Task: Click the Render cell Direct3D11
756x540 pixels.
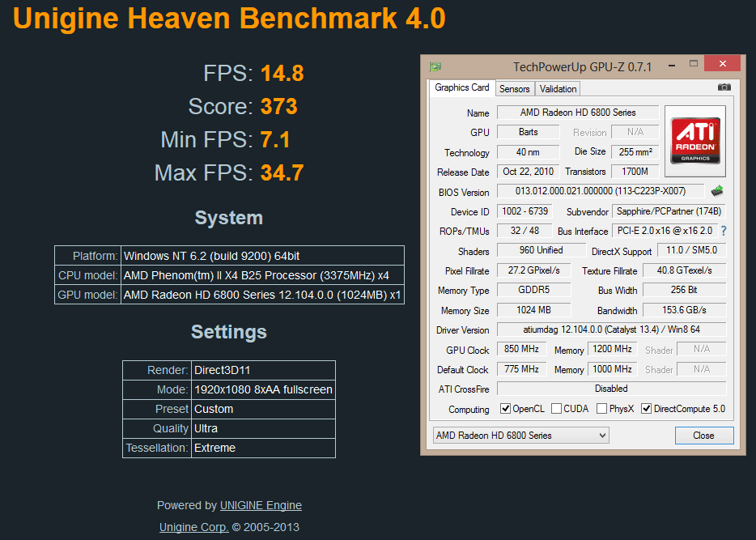Action: pyautogui.click(x=263, y=370)
